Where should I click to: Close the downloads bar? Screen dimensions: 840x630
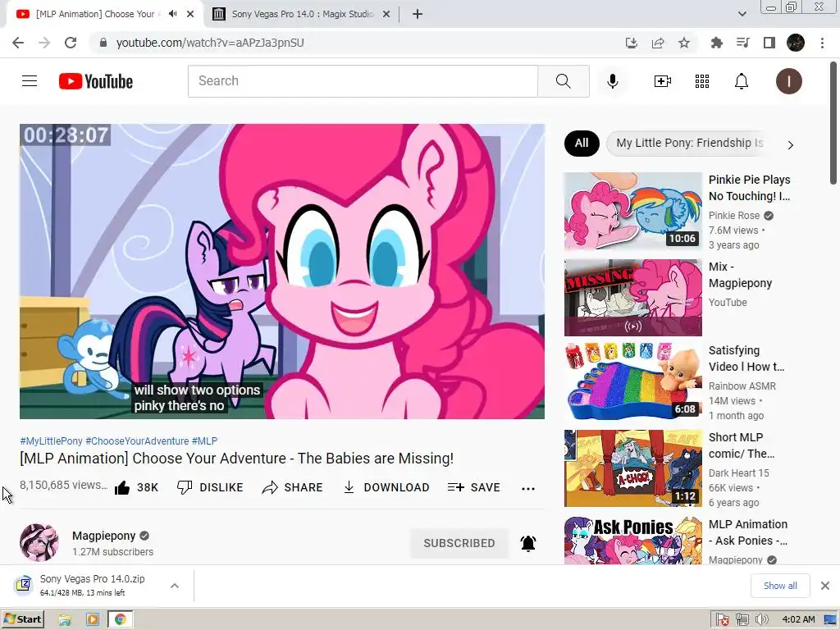[825, 586]
